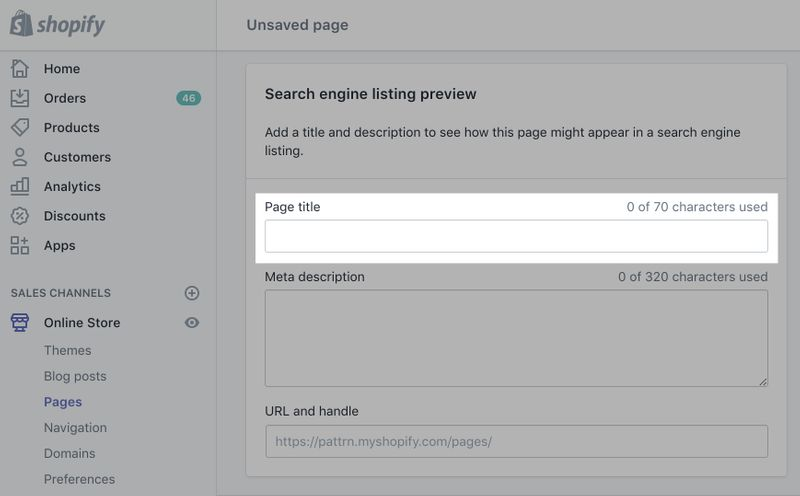Image resolution: width=800 pixels, height=496 pixels.
Task: Go to Blog posts section
Action: [x=75, y=376]
